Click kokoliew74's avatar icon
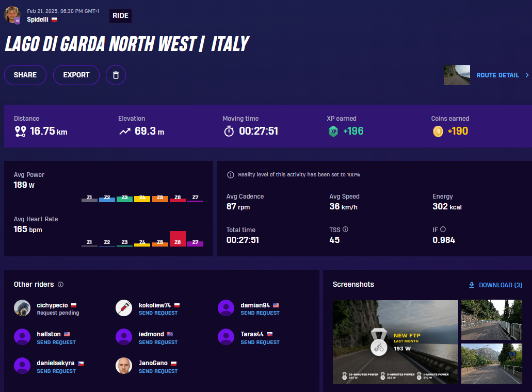The image size is (532, 392). (x=124, y=308)
